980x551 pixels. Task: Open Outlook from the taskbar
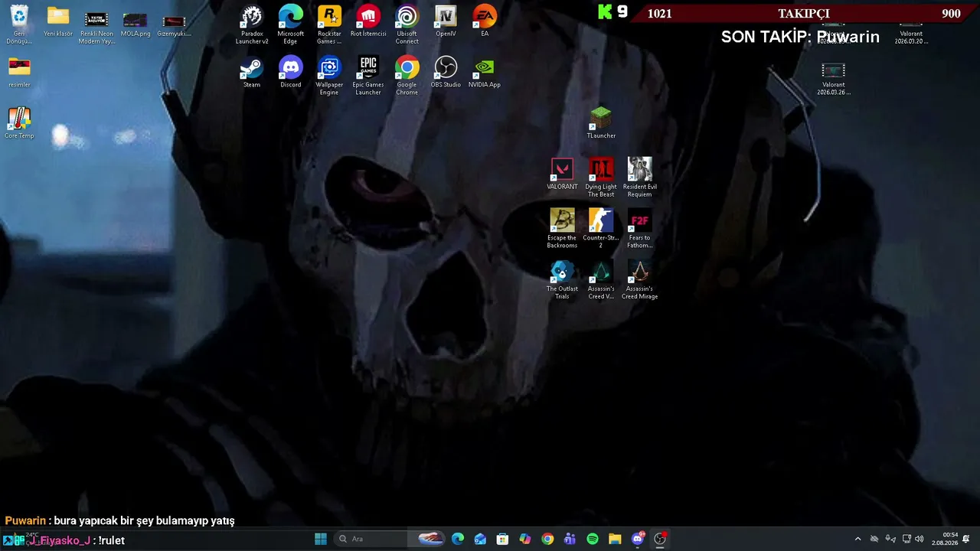(x=480, y=539)
